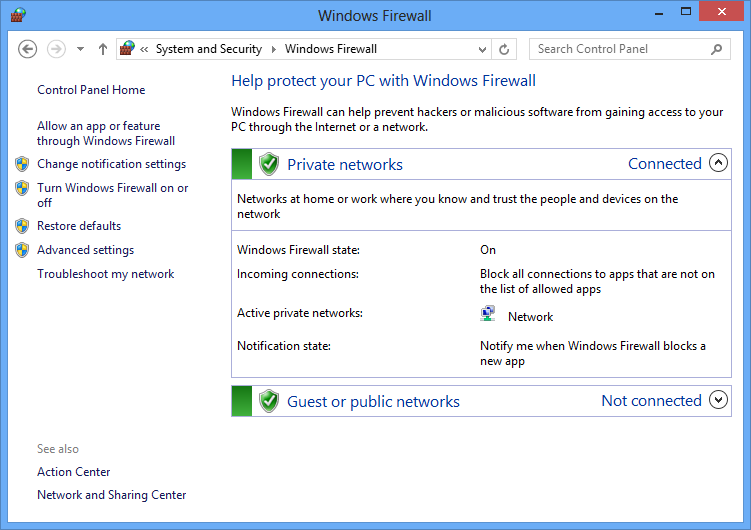Open Advanced settings link
Viewport: 751px width, 530px height.
[x=85, y=250]
